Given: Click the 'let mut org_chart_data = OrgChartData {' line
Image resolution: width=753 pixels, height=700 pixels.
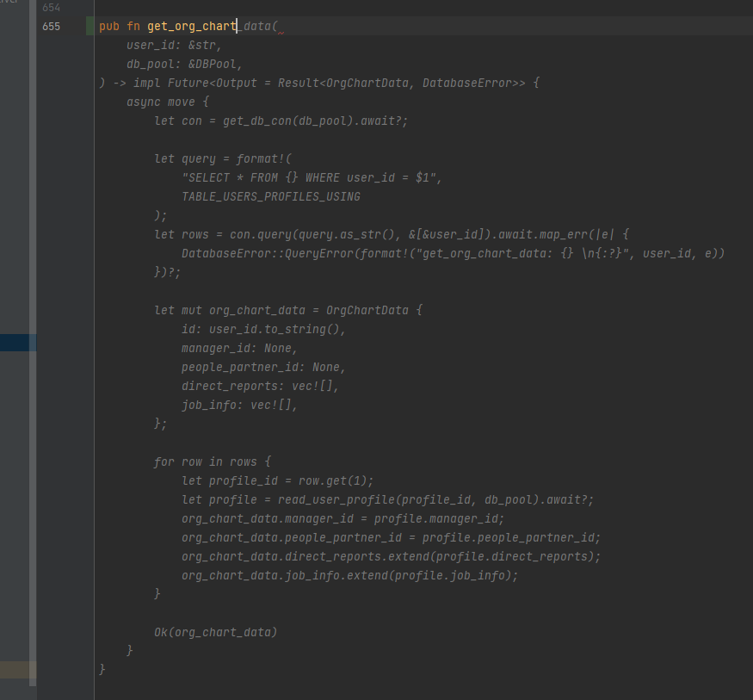Looking at the screenshot, I should [288, 310].
